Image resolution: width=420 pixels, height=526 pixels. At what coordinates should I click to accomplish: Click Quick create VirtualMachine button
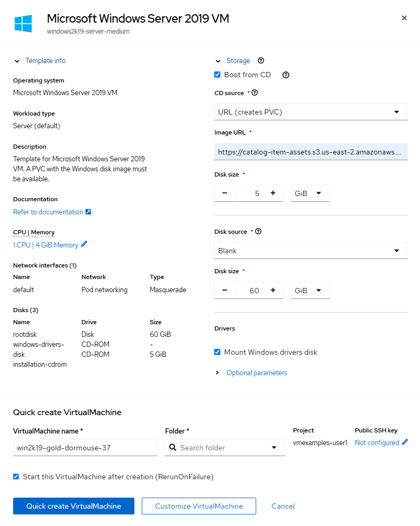click(73, 506)
